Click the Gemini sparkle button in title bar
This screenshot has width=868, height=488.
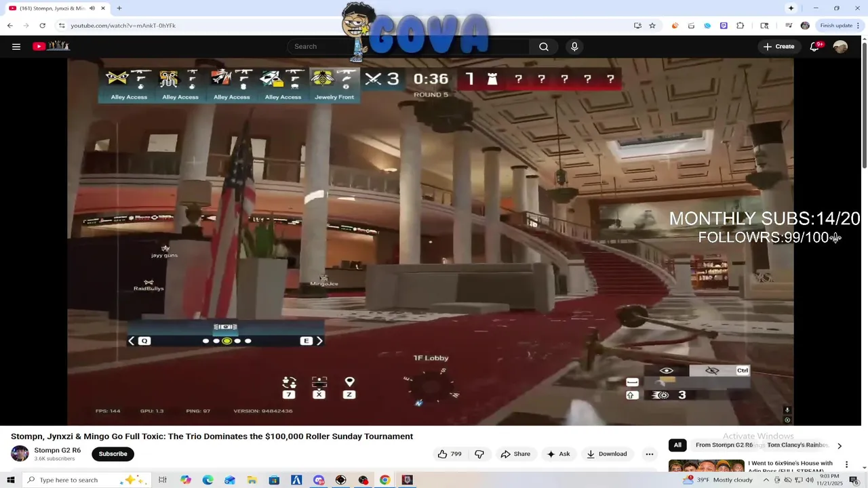click(x=791, y=8)
